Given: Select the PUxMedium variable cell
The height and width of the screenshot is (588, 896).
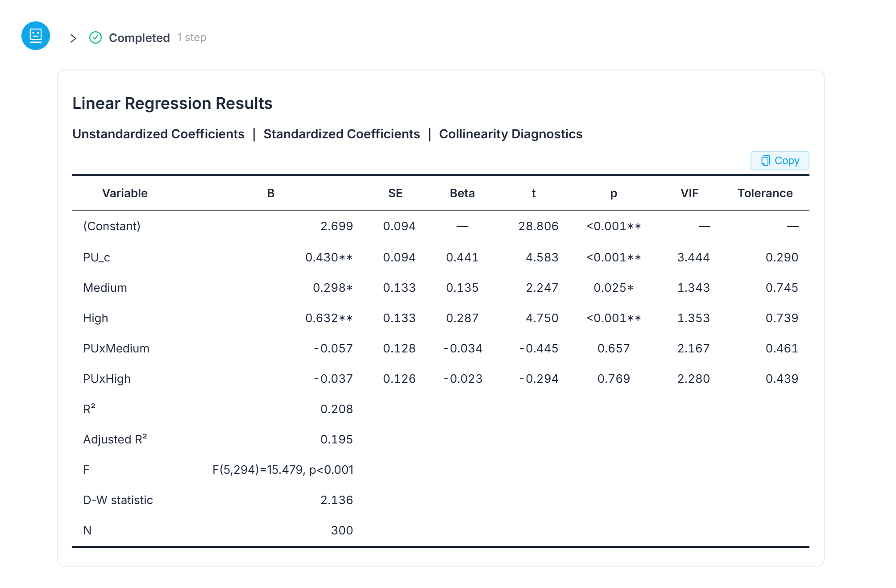Looking at the screenshot, I should coord(116,348).
